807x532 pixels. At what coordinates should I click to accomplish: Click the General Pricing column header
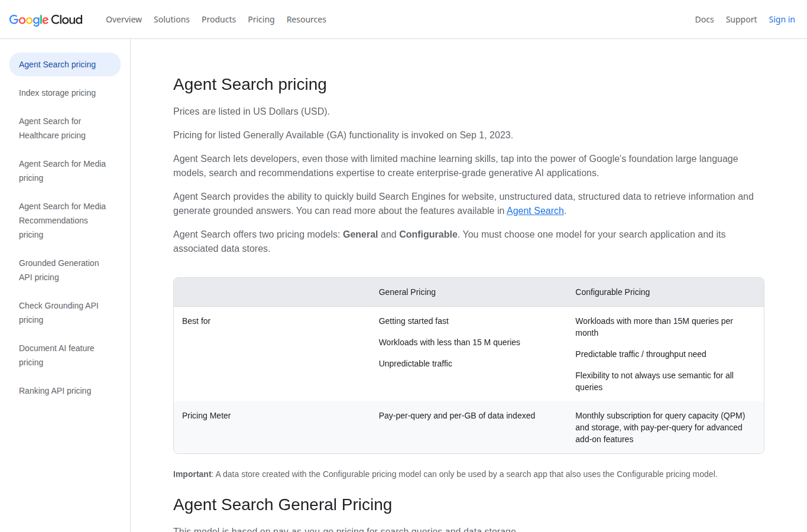click(407, 292)
